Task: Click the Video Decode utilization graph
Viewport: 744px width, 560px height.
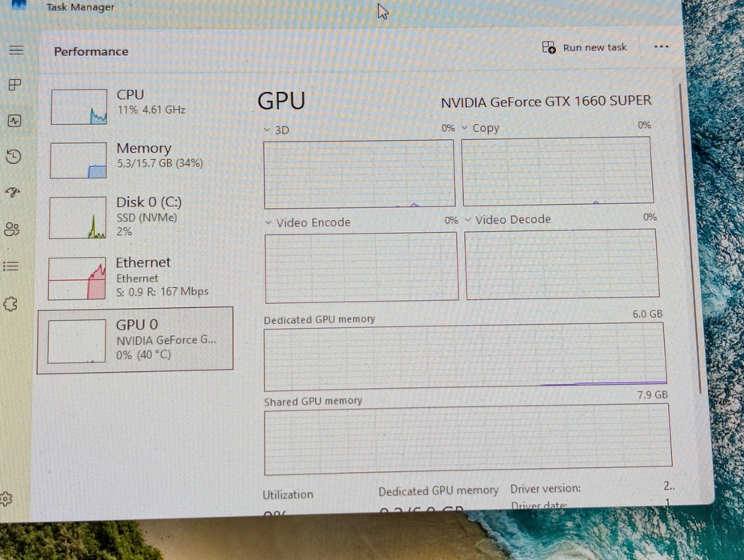Action: (x=562, y=264)
